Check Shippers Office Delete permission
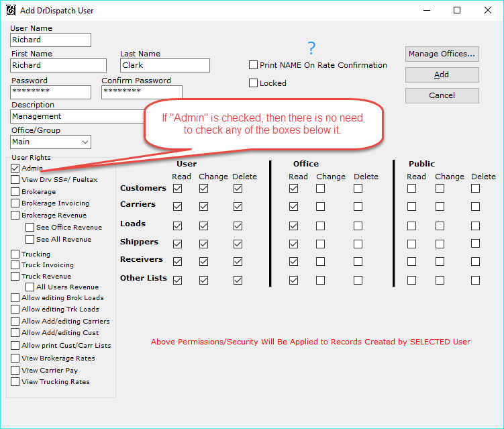This screenshot has width=504, height=429. pos(358,244)
